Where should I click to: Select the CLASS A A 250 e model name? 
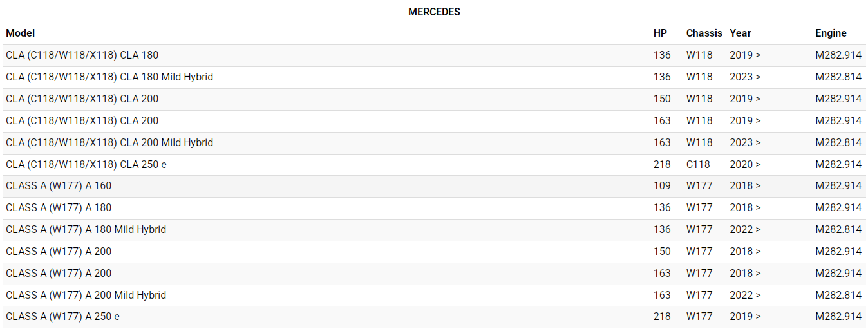tap(62, 316)
